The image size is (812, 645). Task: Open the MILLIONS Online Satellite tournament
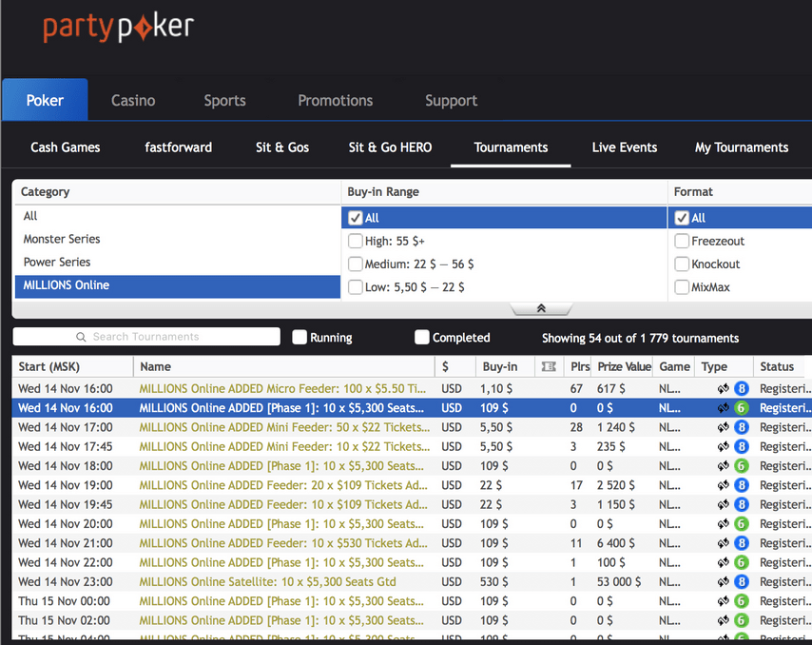(267, 582)
